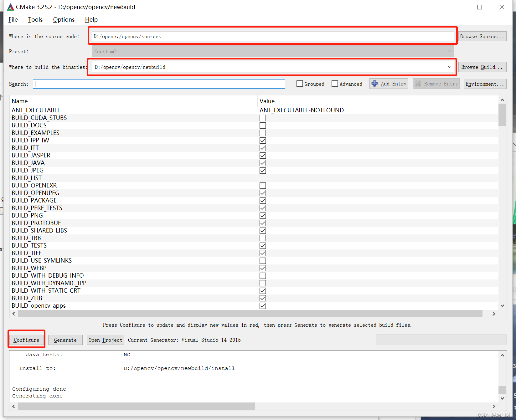Maximize the CMake window

coord(479,7)
